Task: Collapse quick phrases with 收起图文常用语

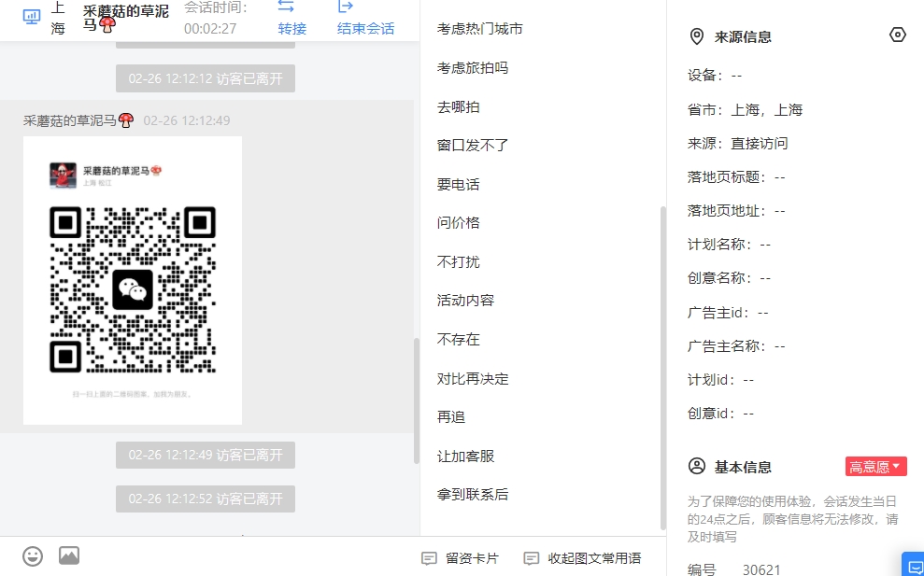Action: (x=582, y=558)
